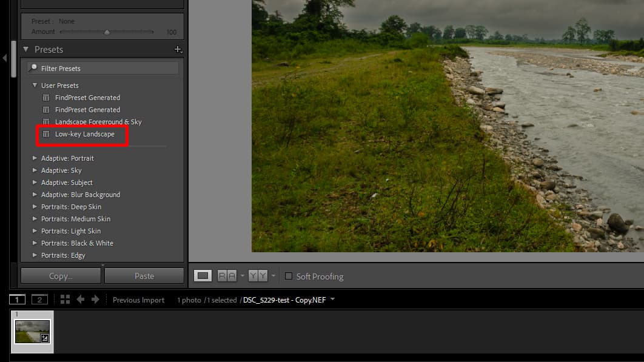Expand the Portraits: Light Skin group
The image size is (644, 362).
[35, 231]
